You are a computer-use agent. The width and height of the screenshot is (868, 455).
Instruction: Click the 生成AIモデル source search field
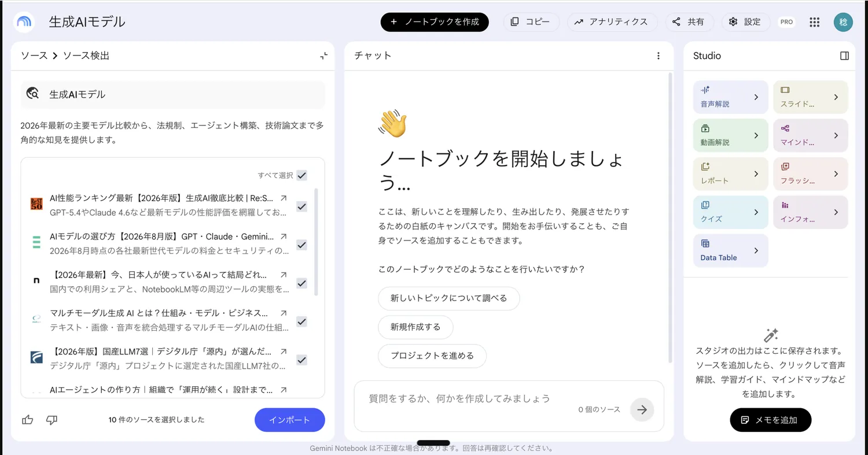173,94
